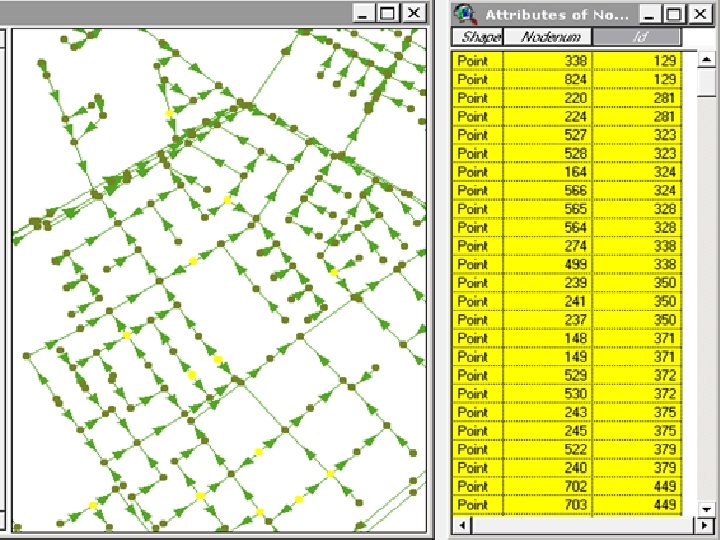The image size is (720, 540).
Task: Select Nodenum cell 149
Action: [548, 357]
